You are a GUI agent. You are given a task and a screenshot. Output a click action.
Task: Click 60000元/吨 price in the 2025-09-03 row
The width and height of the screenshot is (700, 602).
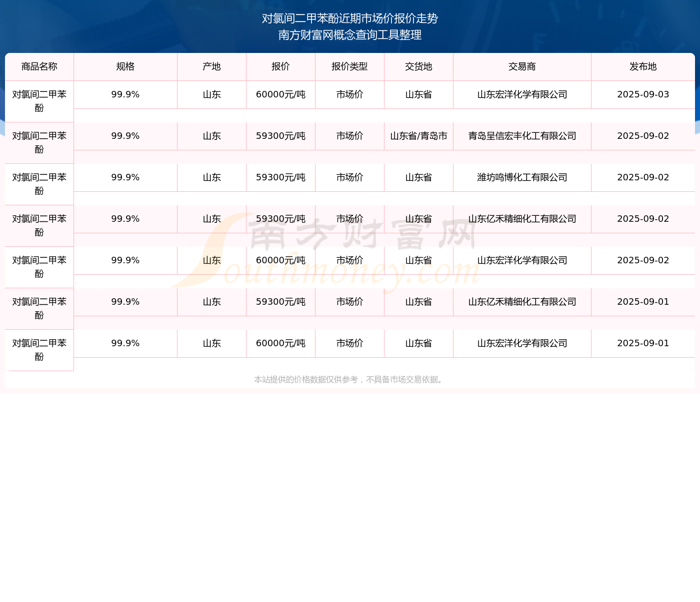point(281,94)
